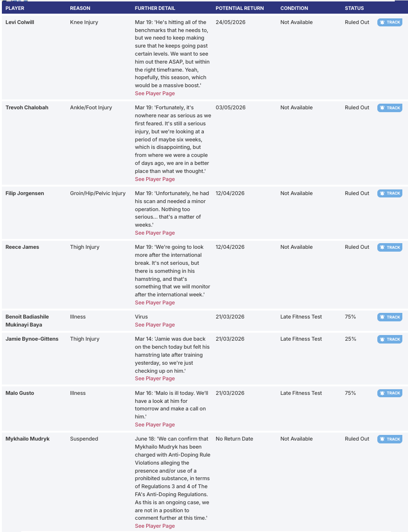This screenshot has width=408, height=532.
Task: Track Filip Jorgensen's injury status
Action: click(390, 193)
